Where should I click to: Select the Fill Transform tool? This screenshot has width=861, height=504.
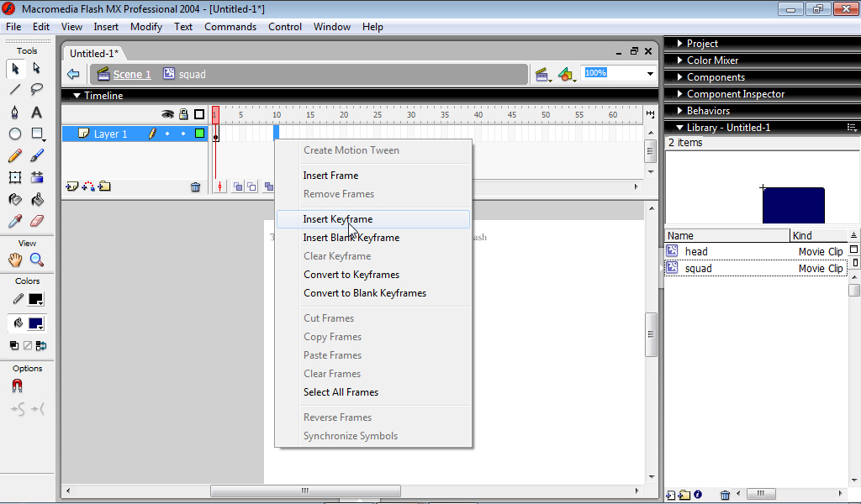coord(37,177)
